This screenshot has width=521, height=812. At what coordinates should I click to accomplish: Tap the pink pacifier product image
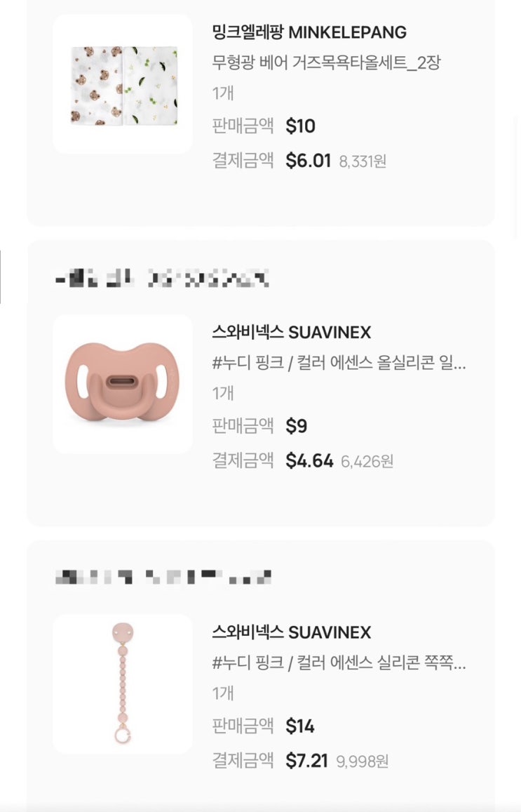pyautogui.click(x=123, y=384)
